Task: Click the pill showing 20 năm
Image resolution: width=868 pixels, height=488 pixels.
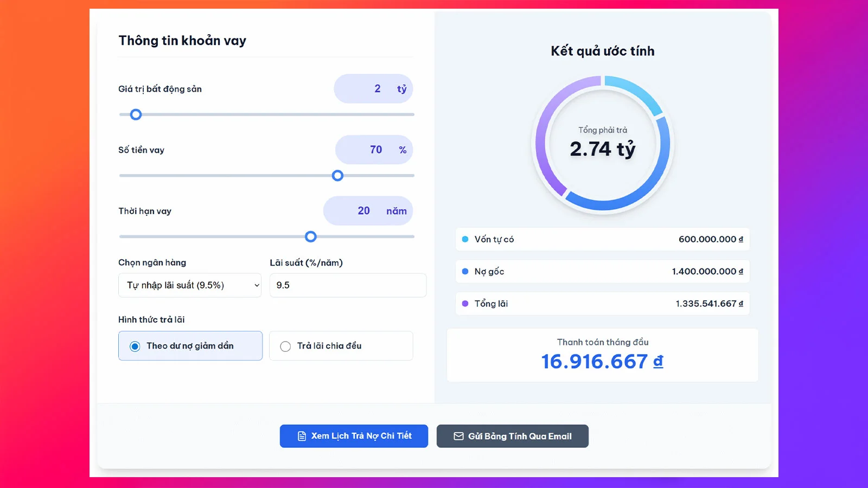Action: coord(367,210)
